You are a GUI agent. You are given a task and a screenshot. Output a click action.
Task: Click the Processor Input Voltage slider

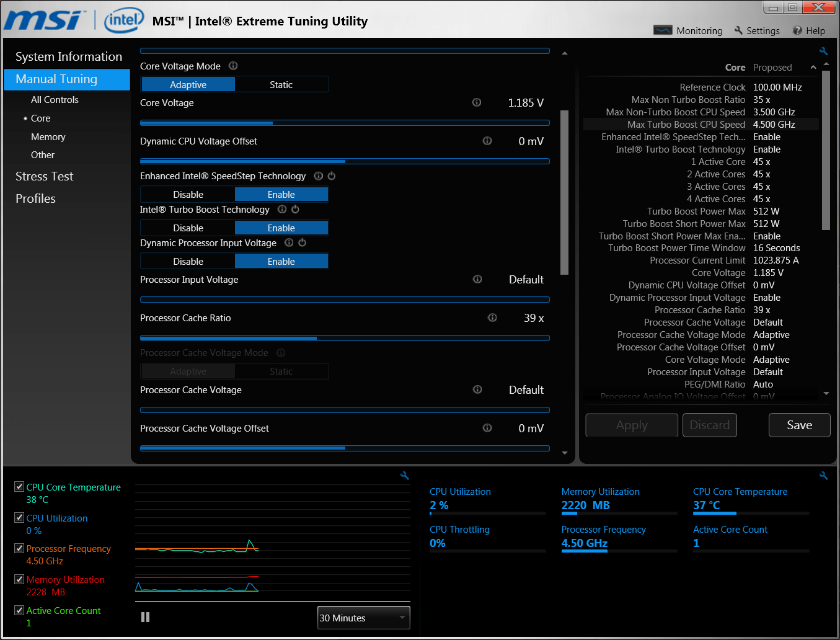pos(345,300)
